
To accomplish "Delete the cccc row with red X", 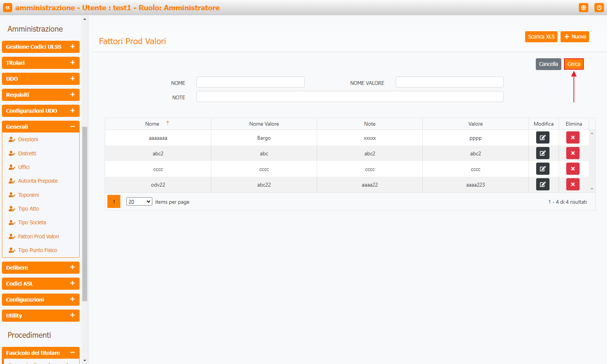I will click(x=572, y=169).
